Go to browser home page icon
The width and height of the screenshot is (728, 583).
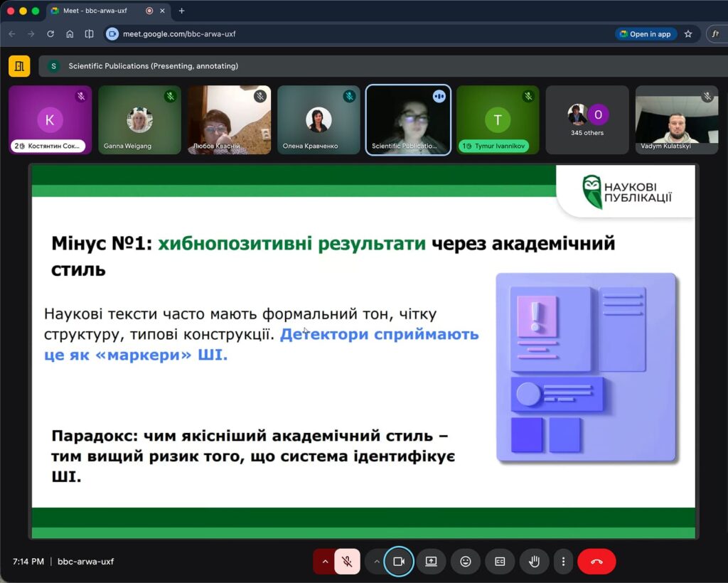(x=70, y=33)
